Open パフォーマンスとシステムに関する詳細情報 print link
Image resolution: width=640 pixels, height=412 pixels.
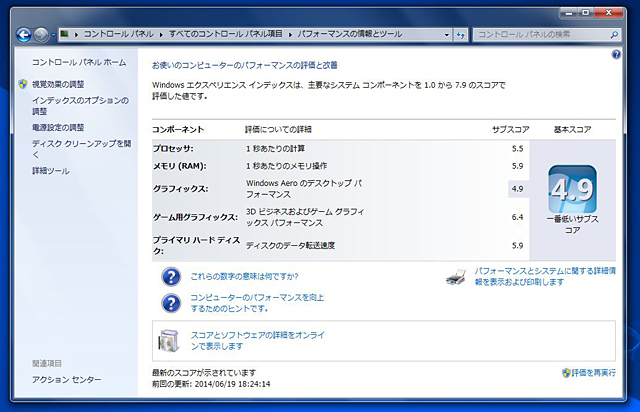pos(545,276)
